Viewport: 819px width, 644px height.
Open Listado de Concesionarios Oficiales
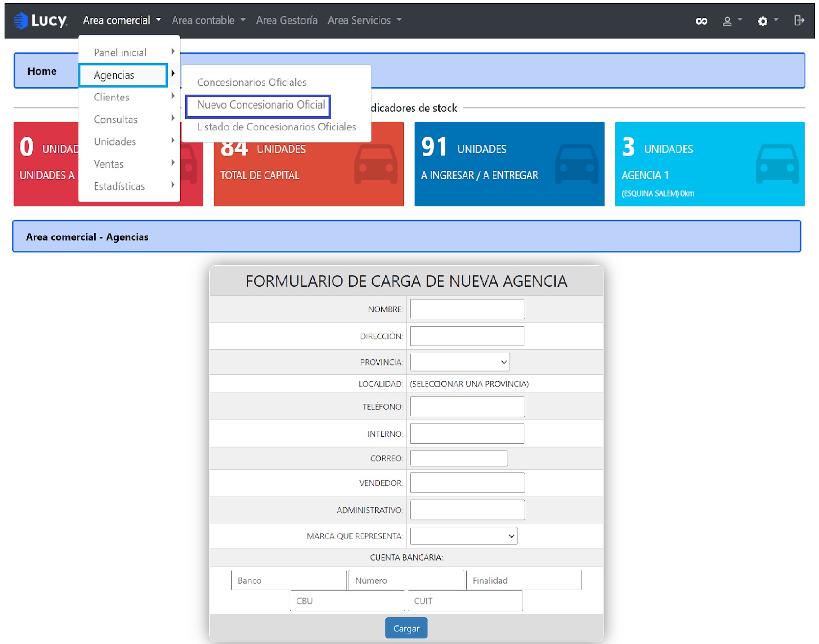point(276,127)
